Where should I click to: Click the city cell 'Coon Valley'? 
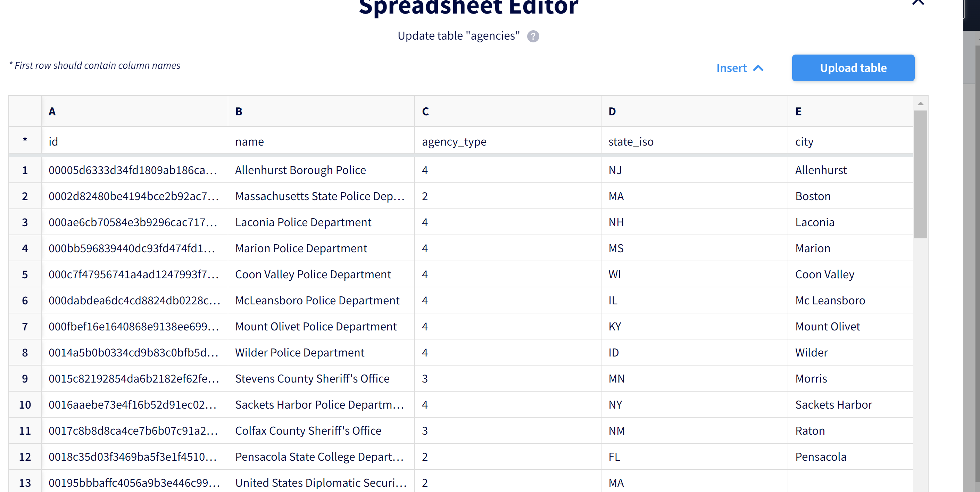pos(851,274)
